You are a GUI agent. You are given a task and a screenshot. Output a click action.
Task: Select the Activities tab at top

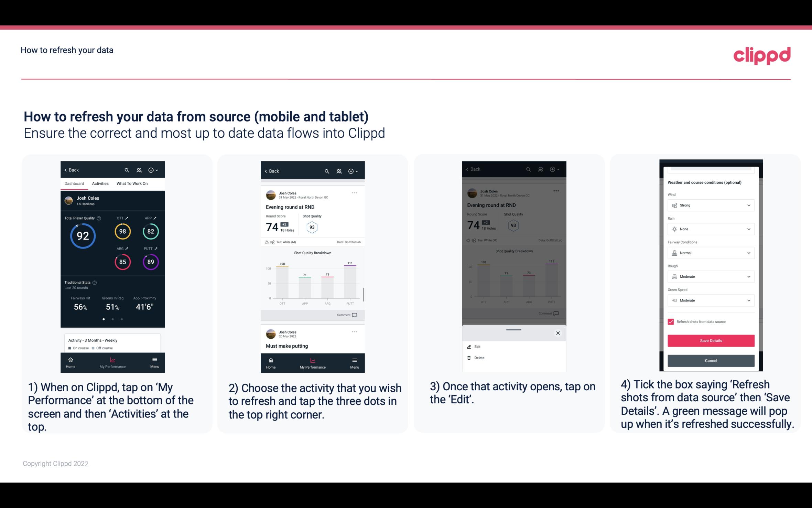click(x=100, y=183)
